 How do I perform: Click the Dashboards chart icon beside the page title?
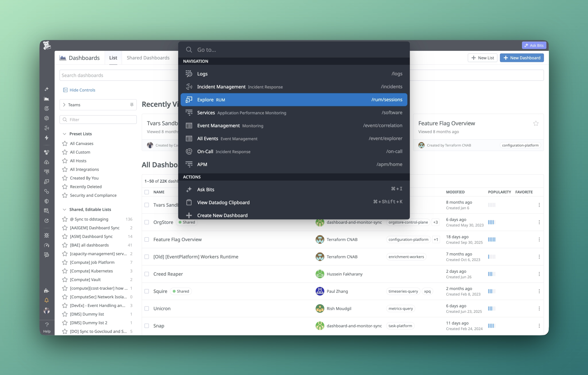point(63,58)
